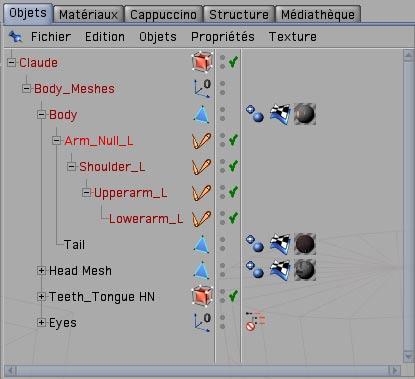Expand the Eyes group
The width and height of the screenshot is (415, 379).
(41, 323)
